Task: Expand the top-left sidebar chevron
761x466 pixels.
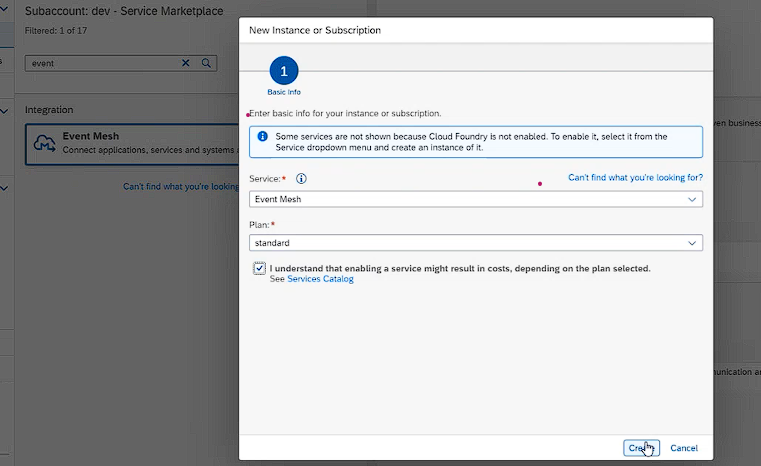Action: (5, 9)
